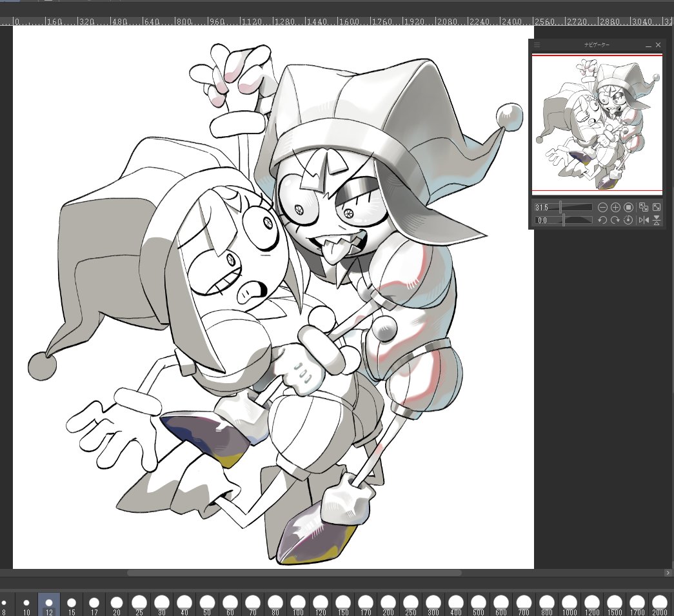This screenshot has height=616, width=674.
Task: Select brush size 200 preset
Action: [388, 604]
